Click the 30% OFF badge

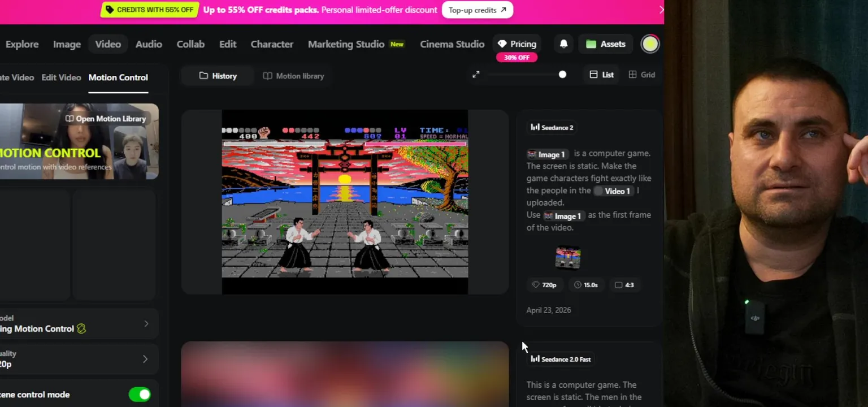(517, 58)
